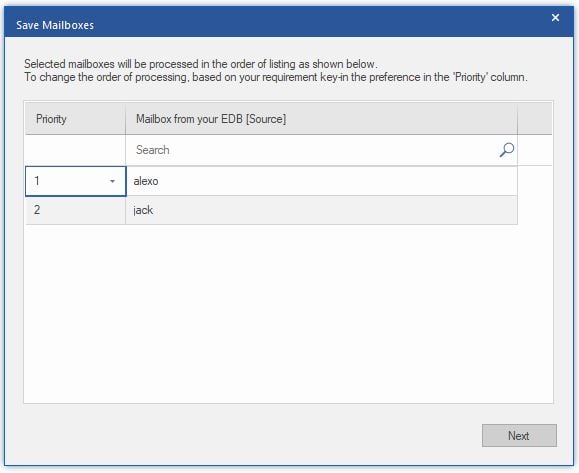Click the Next button
Image resolution: width=579 pixels, height=473 pixels.
point(519,436)
